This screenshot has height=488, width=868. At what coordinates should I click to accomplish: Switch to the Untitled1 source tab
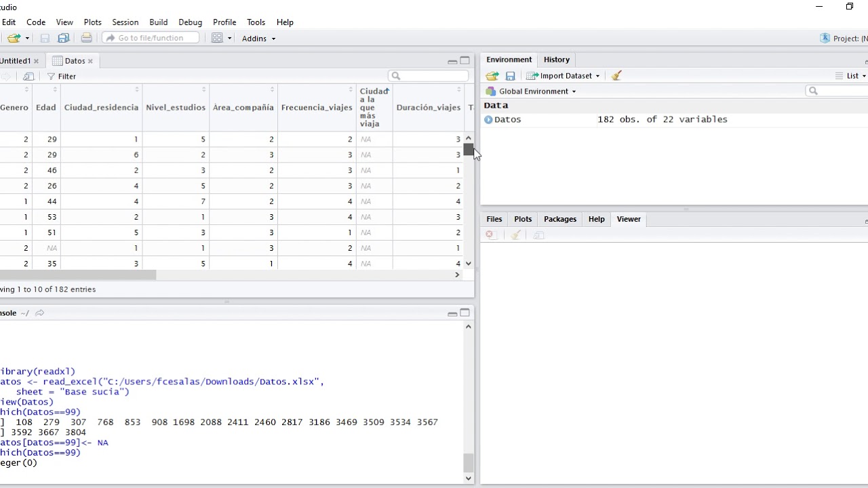(15, 61)
